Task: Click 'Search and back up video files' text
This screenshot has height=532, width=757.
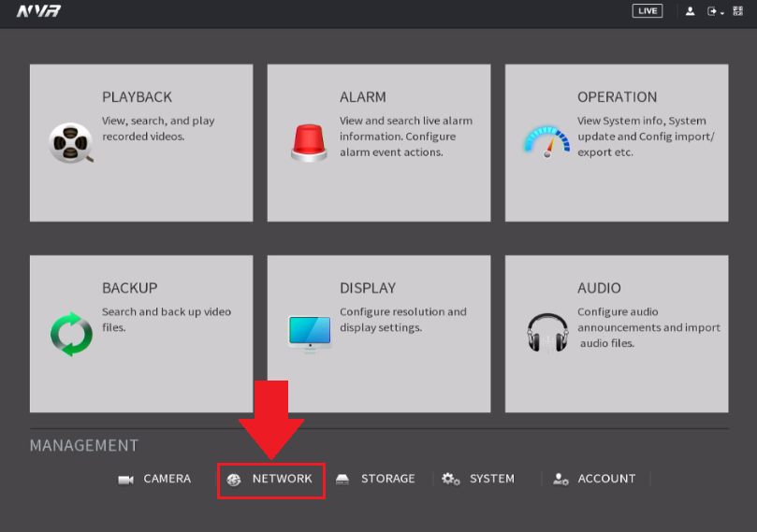Action: (x=167, y=320)
